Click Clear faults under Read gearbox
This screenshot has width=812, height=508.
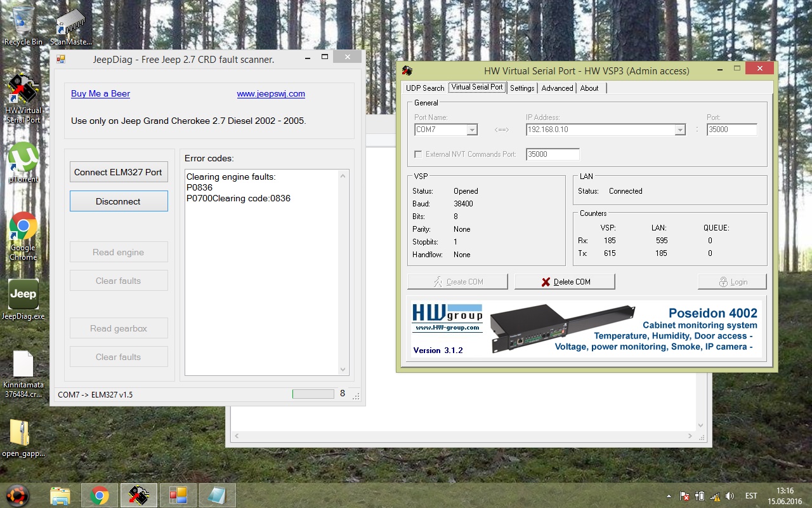(x=119, y=357)
